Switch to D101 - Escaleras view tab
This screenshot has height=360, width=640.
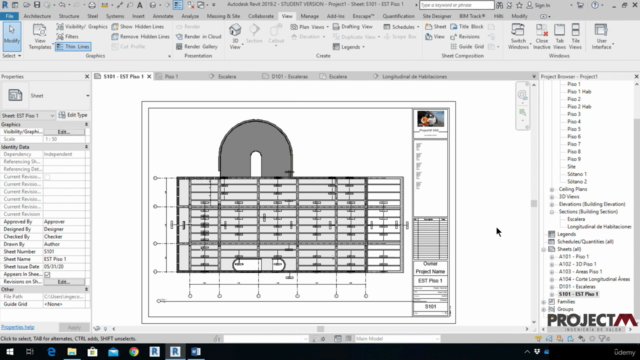(289, 76)
